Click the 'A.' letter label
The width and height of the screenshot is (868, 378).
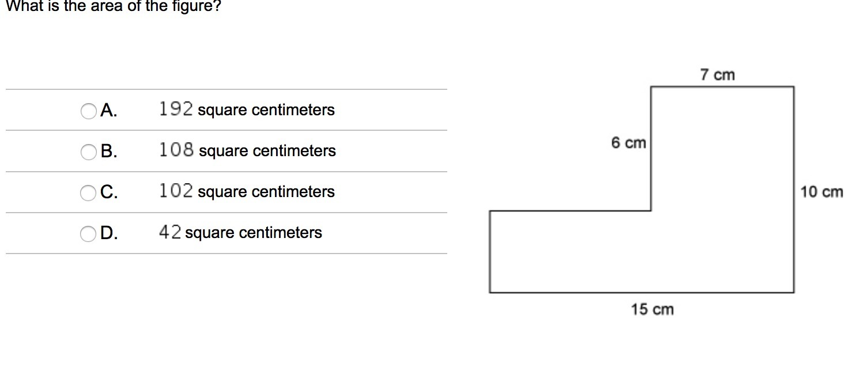(x=108, y=111)
